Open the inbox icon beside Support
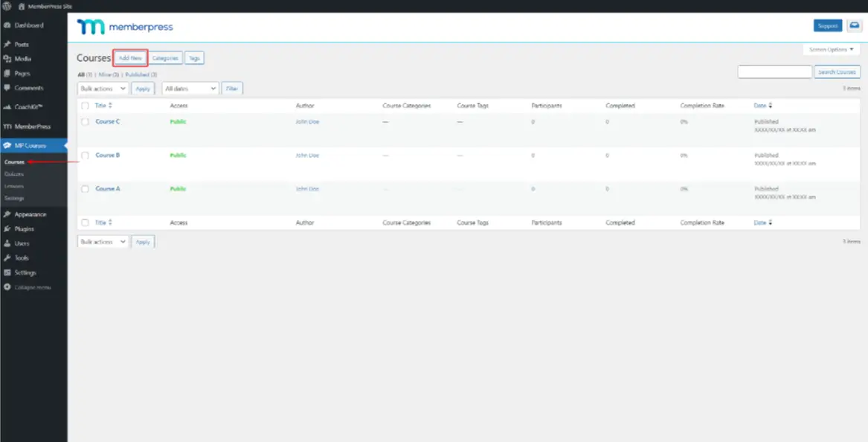Viewport: 868px width, 442px height. coord(854,25)
